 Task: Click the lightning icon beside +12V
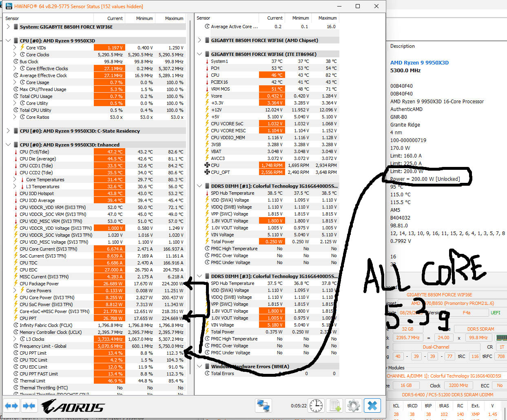point(207,110)
